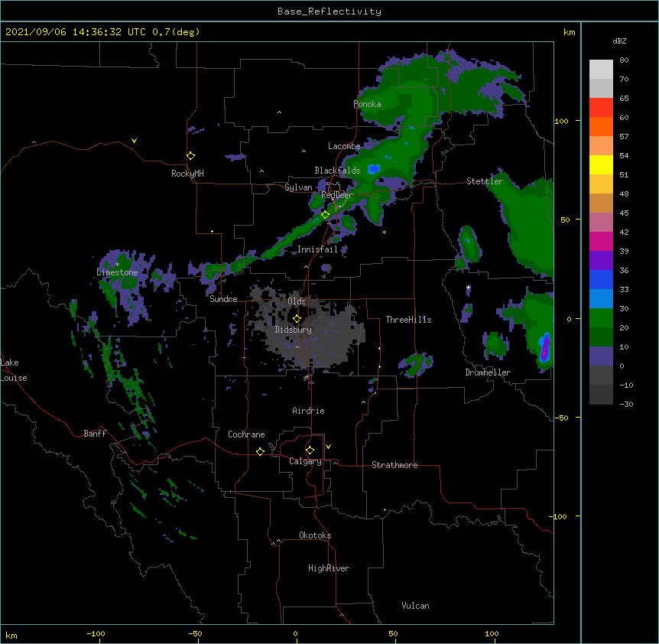Click the yellow diamond marker above Calgary
This screenshot has width=659, height=644.
(310, 450)
